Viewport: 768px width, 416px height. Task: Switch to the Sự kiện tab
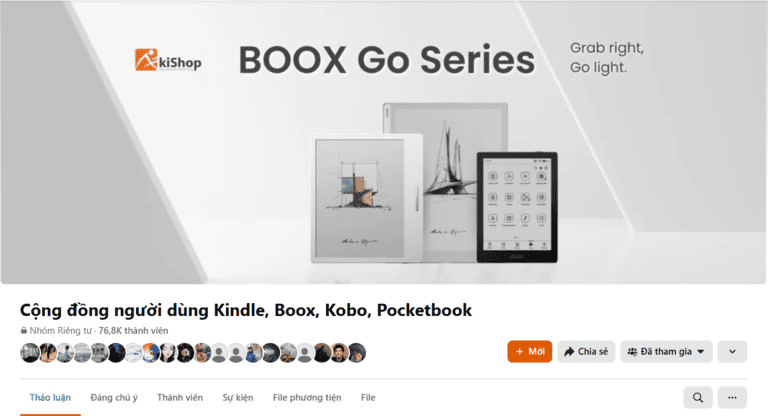coord(238,397)
